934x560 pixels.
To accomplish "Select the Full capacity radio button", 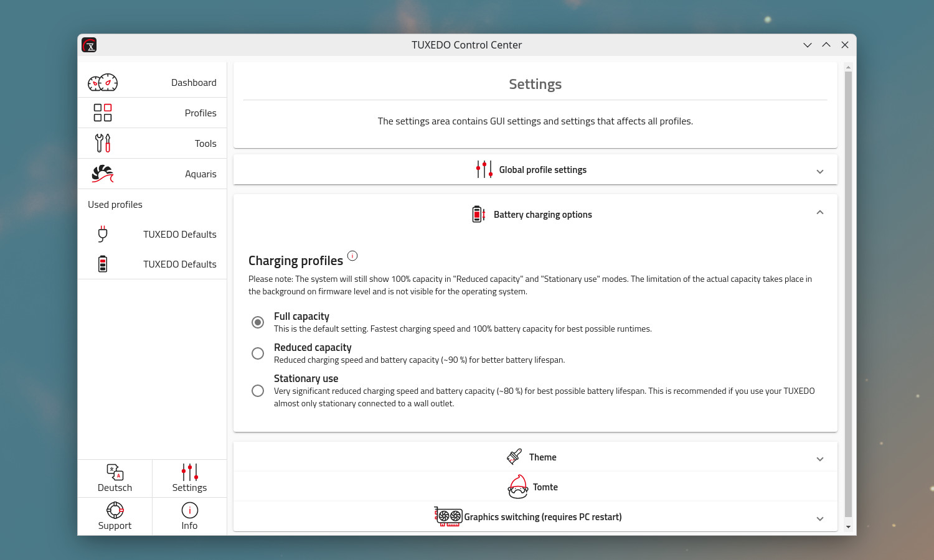I will [258, 322].
